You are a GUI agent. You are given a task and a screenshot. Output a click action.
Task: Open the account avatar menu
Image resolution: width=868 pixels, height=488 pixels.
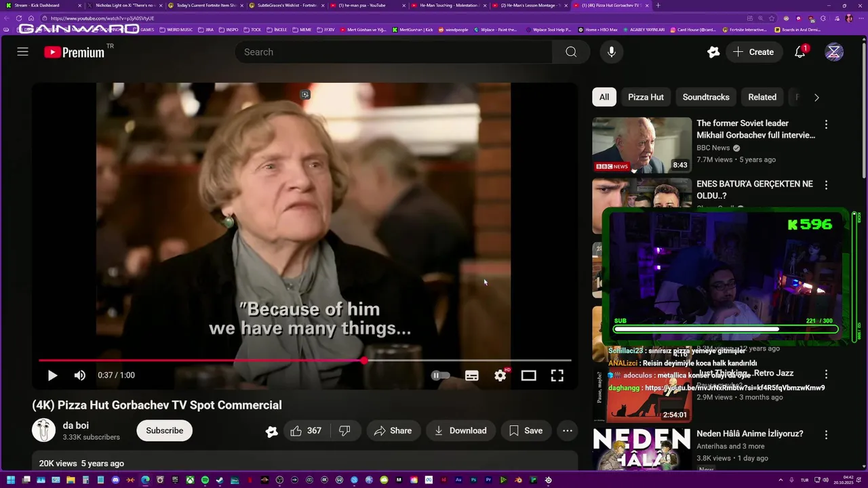[x=834, y=52]
